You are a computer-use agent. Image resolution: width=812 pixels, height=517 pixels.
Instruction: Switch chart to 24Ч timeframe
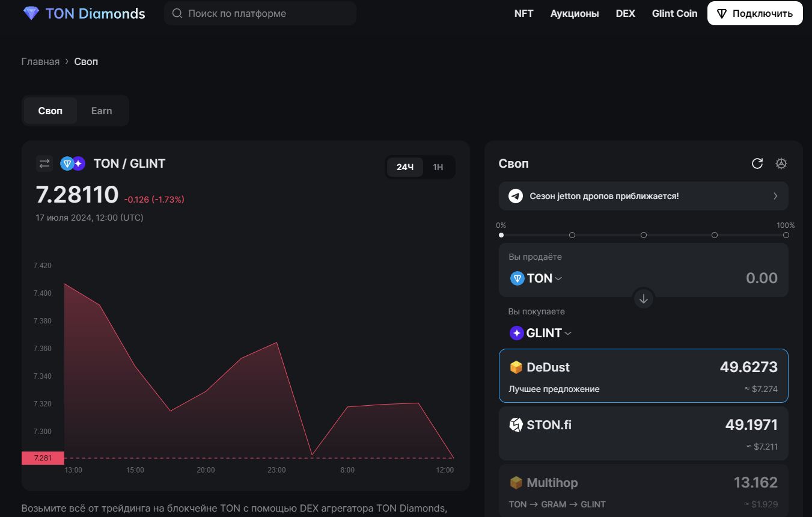(405, 167)
